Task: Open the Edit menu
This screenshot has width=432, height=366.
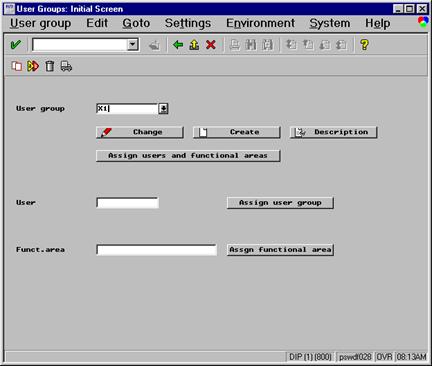Action: [x=97, y=23]
